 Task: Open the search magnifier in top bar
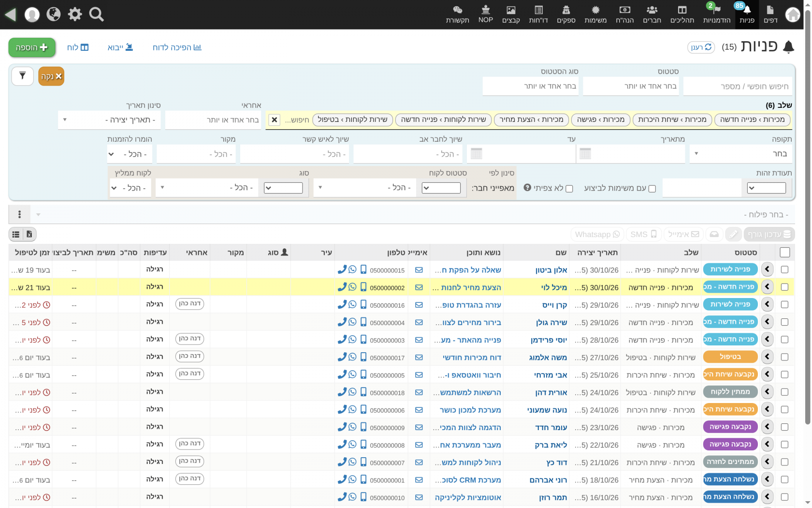tap(97, 15)
